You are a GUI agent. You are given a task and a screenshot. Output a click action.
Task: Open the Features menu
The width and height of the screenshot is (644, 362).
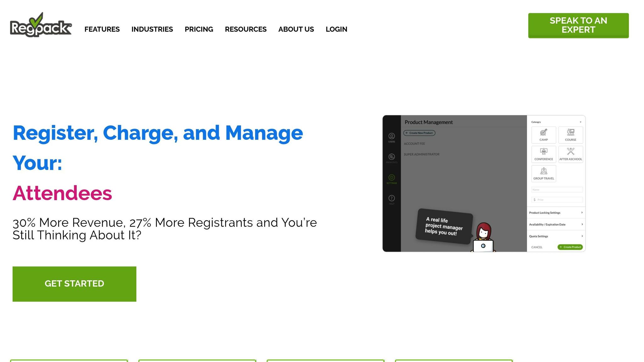point(102,29)
